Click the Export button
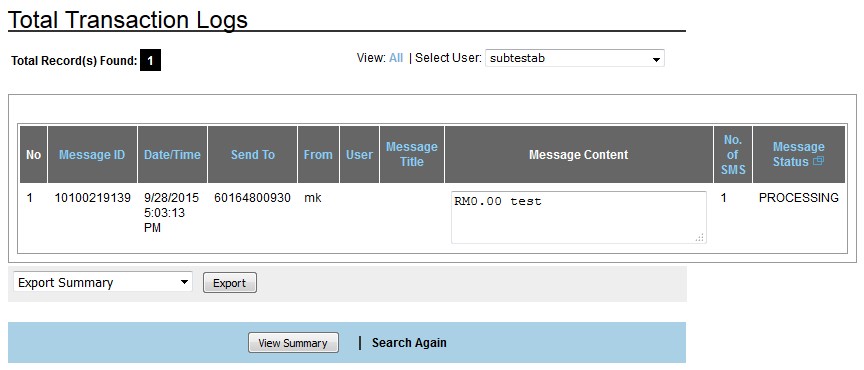864x370 pixels. (x=230, y=283)
